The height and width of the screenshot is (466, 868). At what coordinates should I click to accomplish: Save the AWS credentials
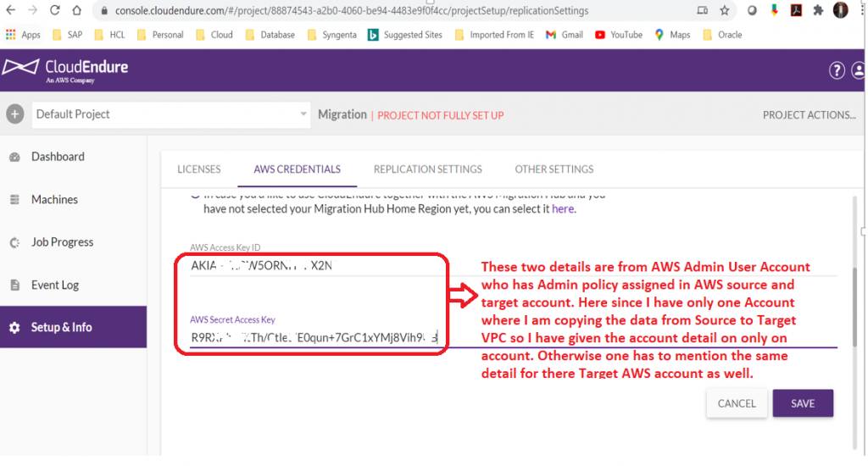(x=803, y=403)
